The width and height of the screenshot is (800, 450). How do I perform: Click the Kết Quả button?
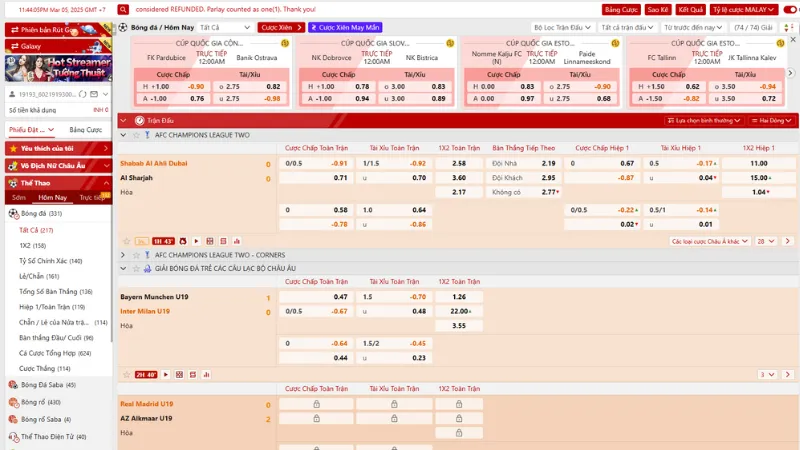click(x=690, y=9)
